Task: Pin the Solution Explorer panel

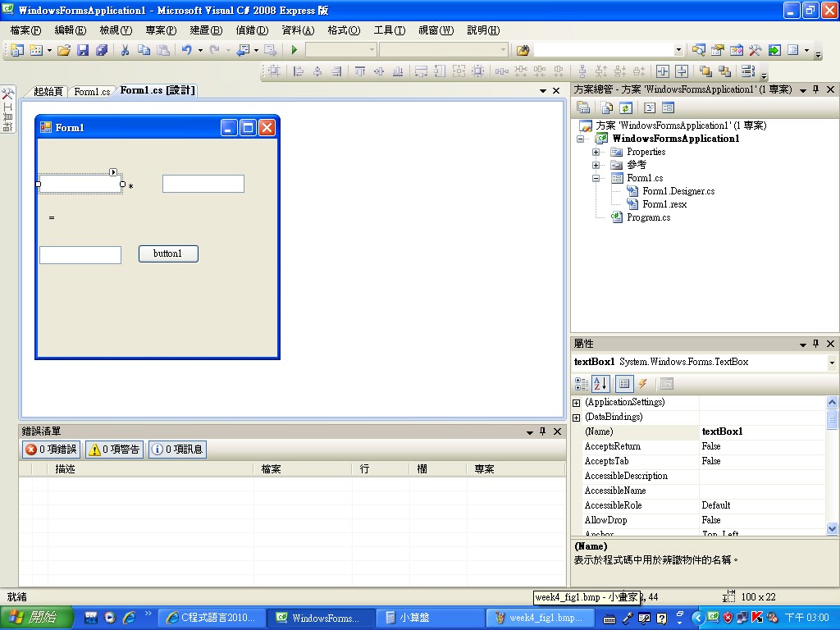Action: point(816,89)
